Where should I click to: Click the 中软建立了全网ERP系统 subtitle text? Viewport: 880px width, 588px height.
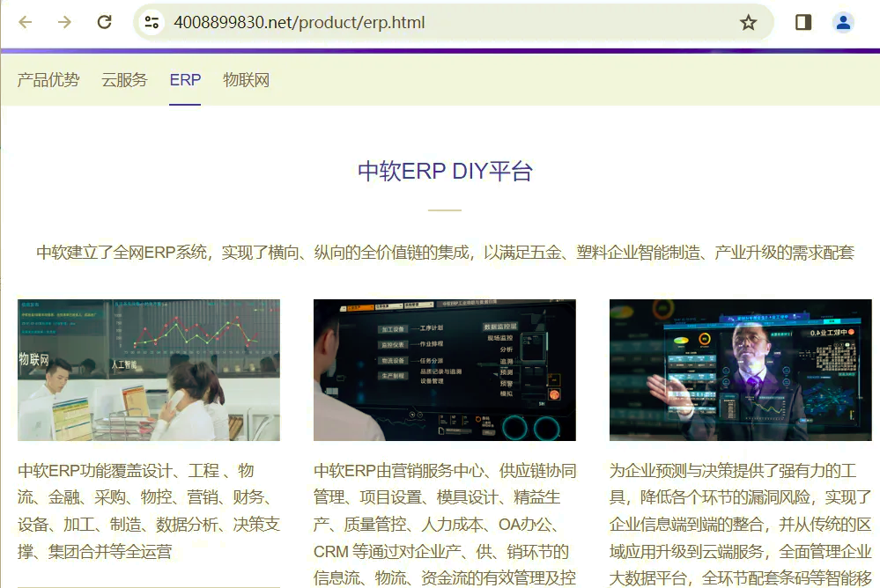(445, 253)
